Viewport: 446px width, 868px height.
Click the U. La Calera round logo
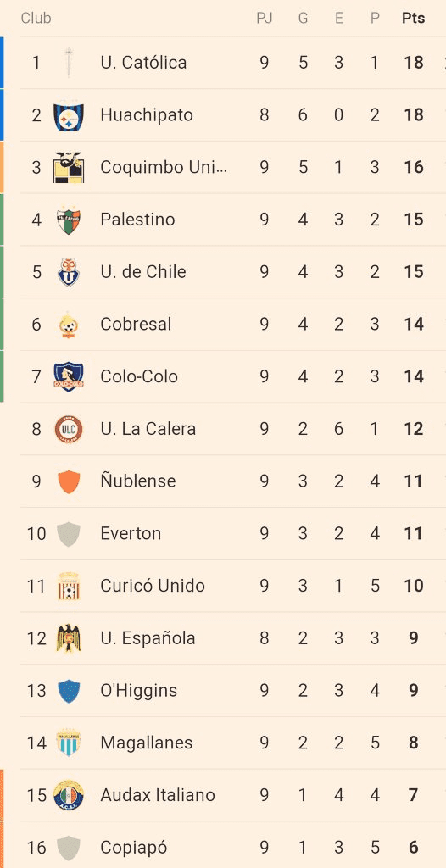69,429
